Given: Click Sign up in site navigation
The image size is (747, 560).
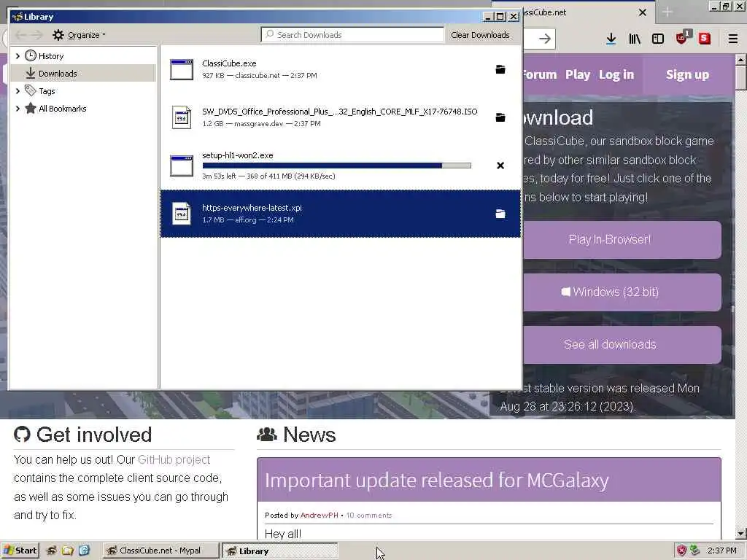Looking at the screenshot, I should tap(687, 75).
